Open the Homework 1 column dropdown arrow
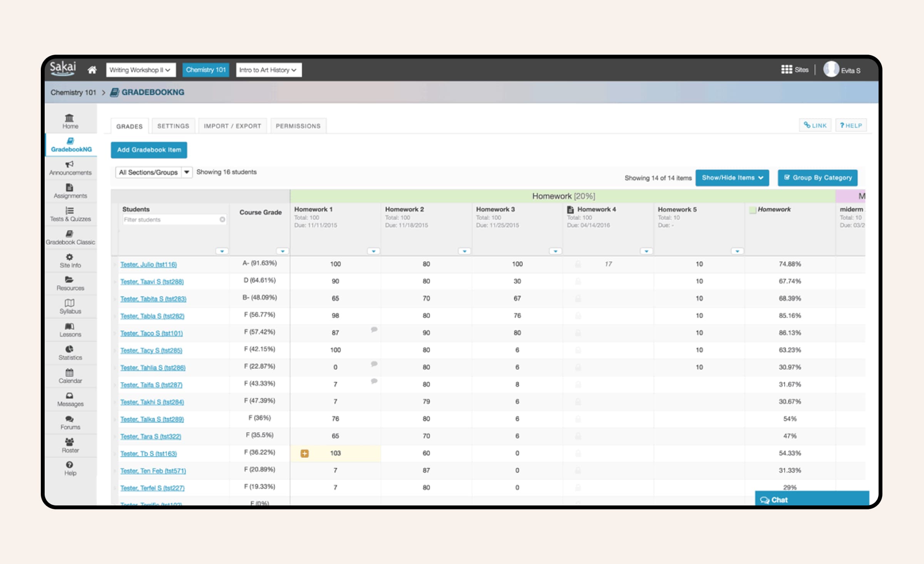The width and height of the screenshot is (924, 564). click(373, 251)
